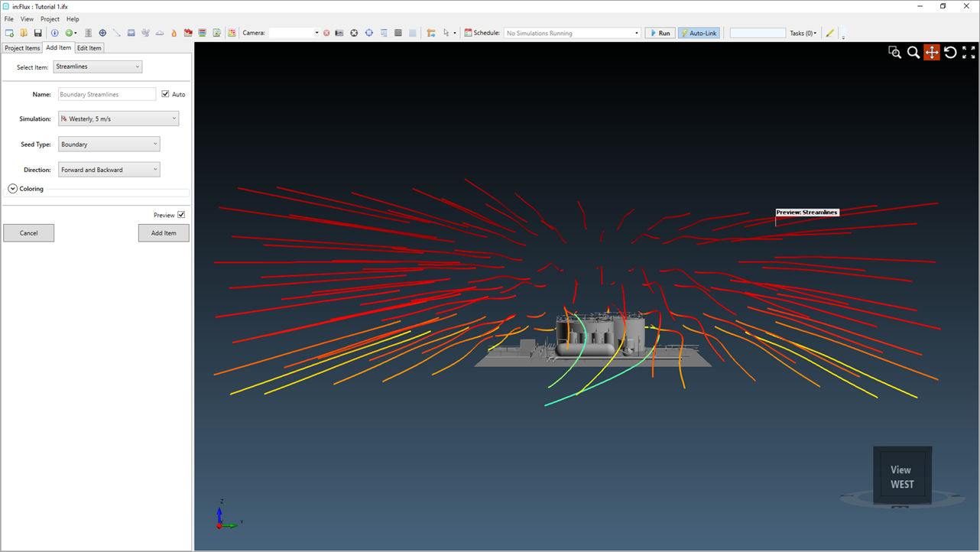Image resolution: width=980 pixels, height=552 pixels.
Task: Click the Schedule calendar icon
Action: coord(468,33)
